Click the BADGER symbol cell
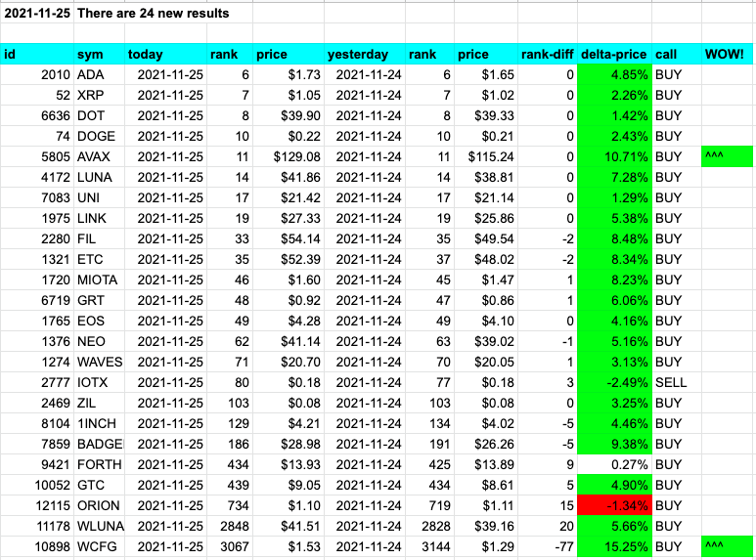 pyautogui.click(x=100, y=444)
